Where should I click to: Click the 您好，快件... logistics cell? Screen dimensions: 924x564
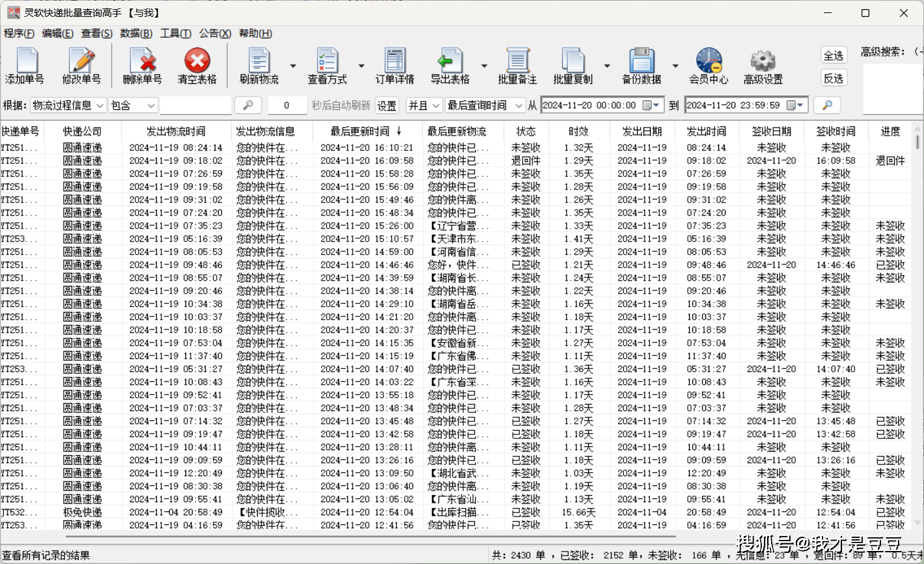(458, 265)
